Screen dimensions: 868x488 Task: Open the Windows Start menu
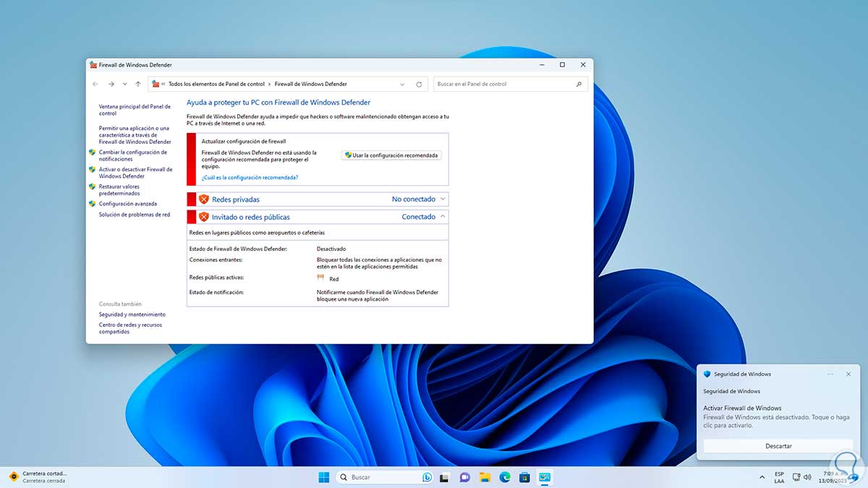click(323, 477)
